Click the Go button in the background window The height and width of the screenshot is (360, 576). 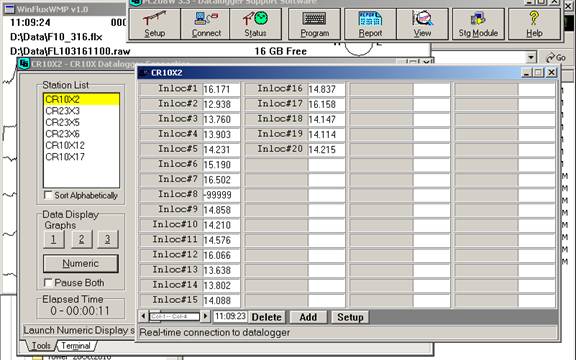tap(555, 58)
